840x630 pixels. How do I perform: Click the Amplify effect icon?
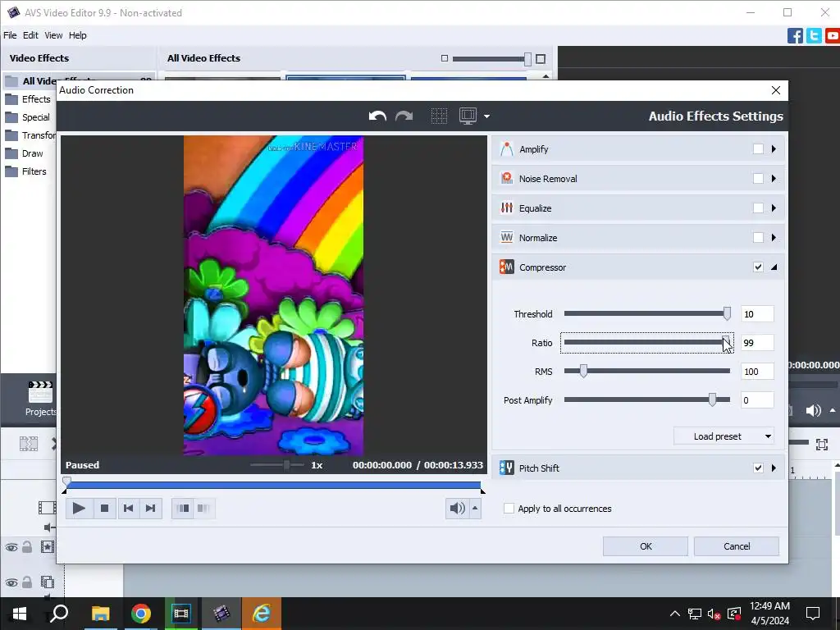(x=506, y=149)
